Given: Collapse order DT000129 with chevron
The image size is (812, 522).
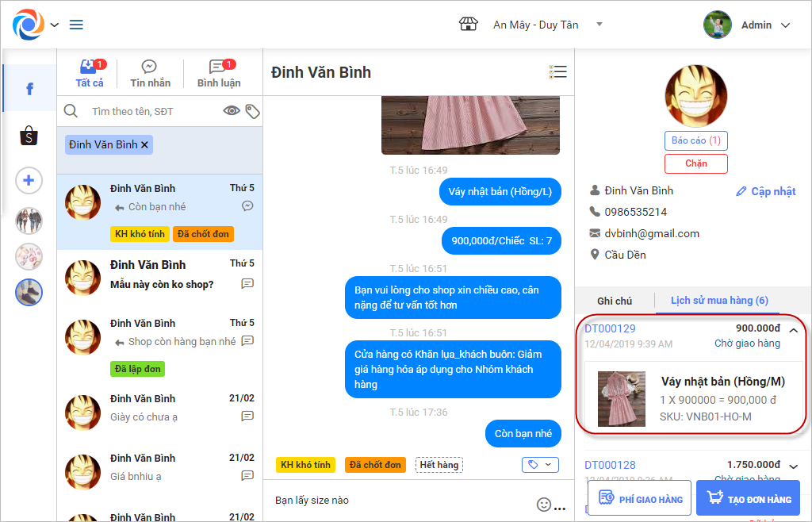Looking at the screenshot, I should tap(793, 330).
